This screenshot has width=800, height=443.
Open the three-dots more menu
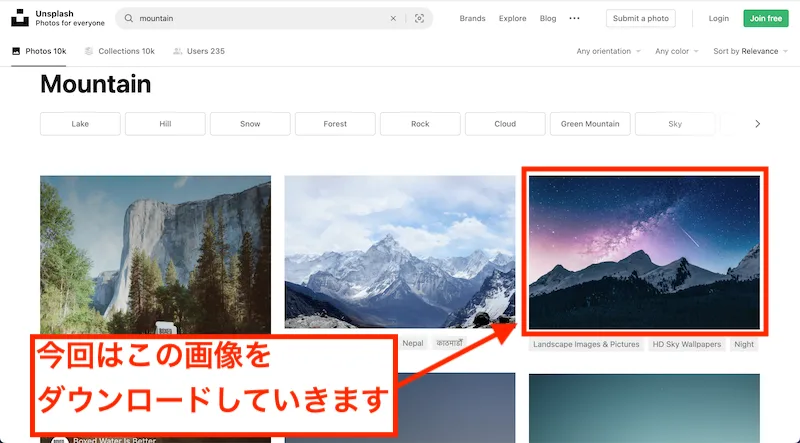[x=574, y=18]
